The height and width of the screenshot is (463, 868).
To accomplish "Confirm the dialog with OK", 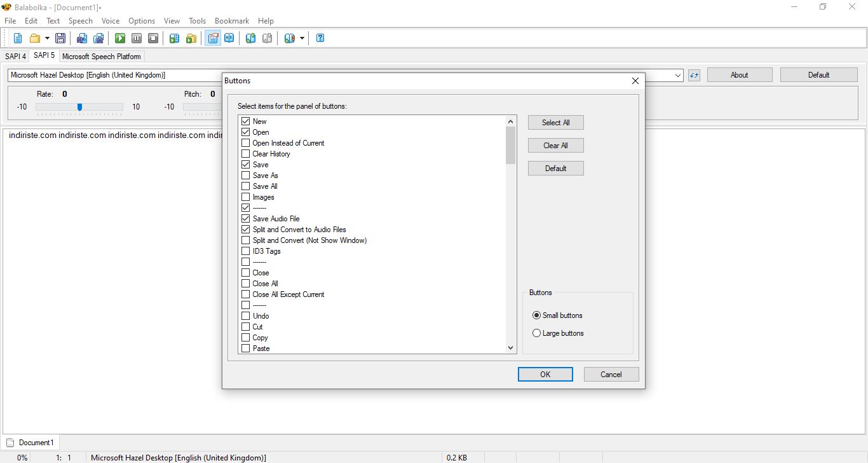I will pyautogui.click(x=545, y=375).
